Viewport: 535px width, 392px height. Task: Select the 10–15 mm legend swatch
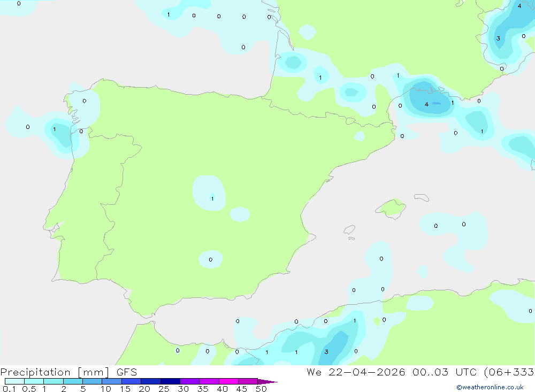click(x=112, y=381)
